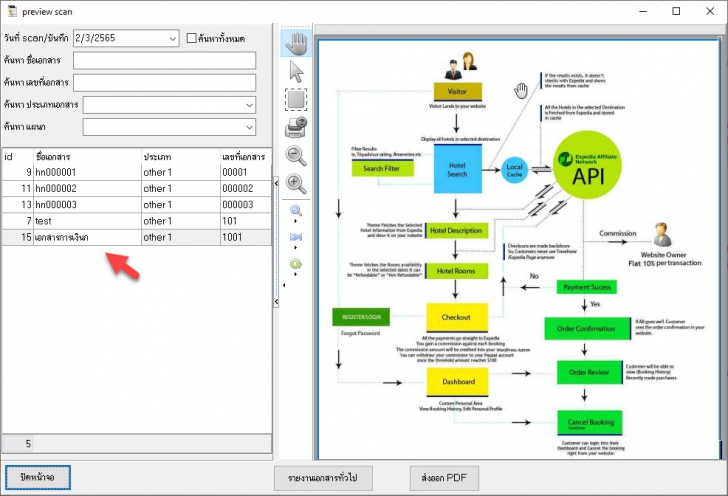Collapse toolbar using small arrow at its bottom
Screen dimensions: 728x496
click(x=284, y=285)
